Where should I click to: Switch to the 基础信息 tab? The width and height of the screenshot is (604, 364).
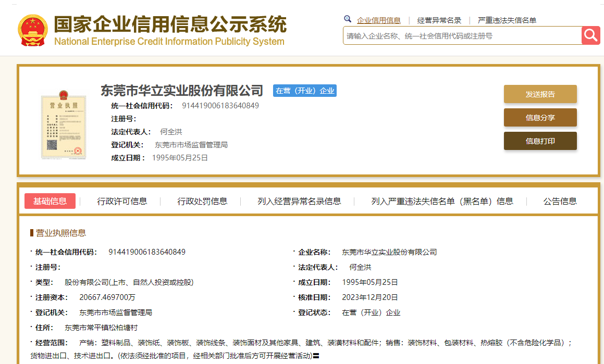coord(50,201)
